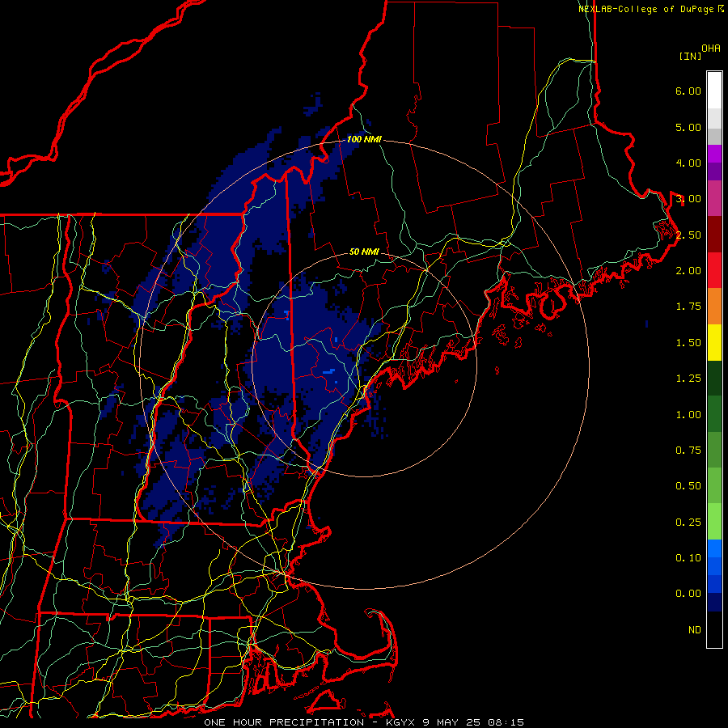
Task: Click the 5.00 legend value
Action: pos(688,127)
